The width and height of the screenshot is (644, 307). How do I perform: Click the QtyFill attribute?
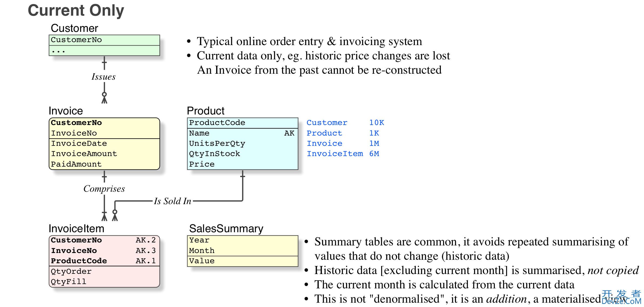[x=69, y=282]
